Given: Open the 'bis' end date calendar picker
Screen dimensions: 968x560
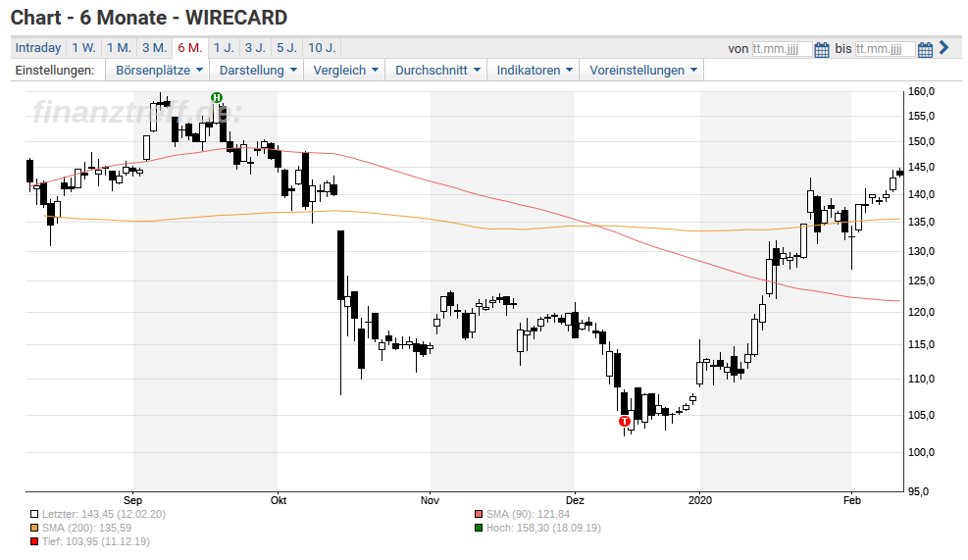Looking at the screenshot, I should click(x=924, y=49).
